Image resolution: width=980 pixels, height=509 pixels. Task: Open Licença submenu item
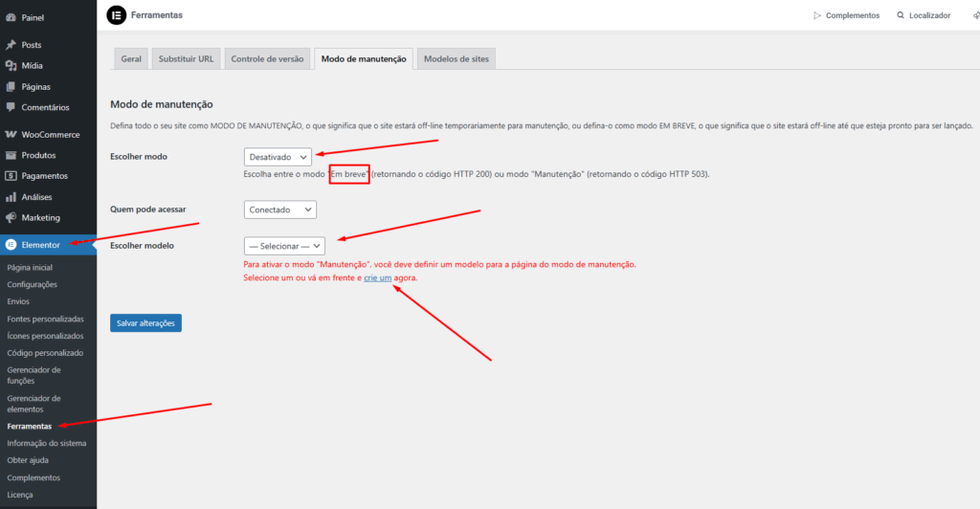click(20, 495)
